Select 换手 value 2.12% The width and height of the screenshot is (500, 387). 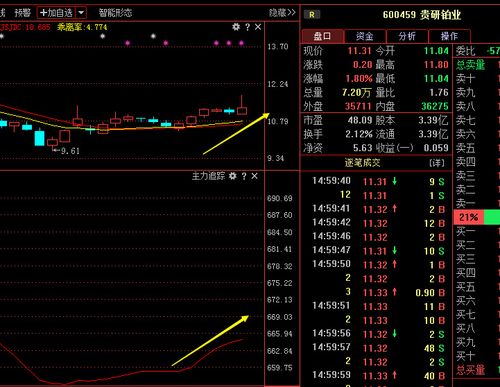coord(359,134)
